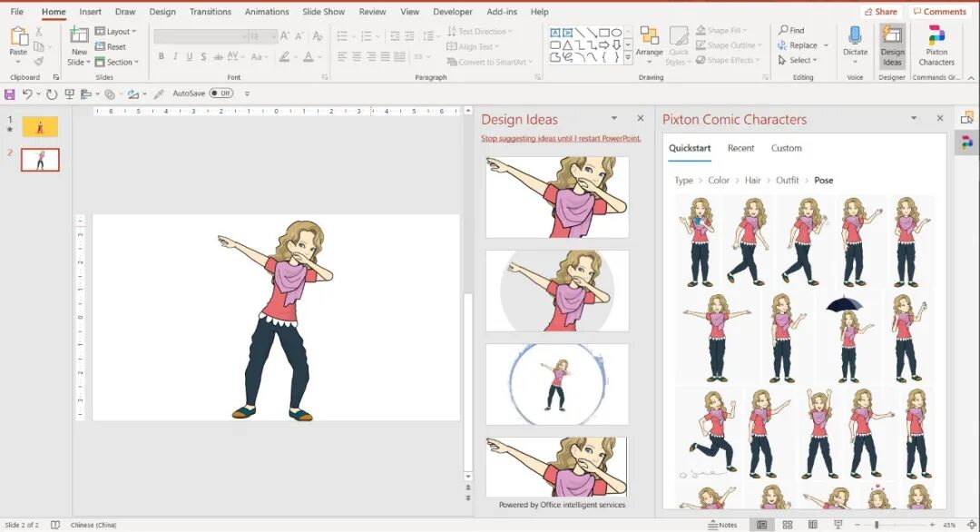Go to Outfit step in Pixton breadcrumb

click(x=787, y=180)
